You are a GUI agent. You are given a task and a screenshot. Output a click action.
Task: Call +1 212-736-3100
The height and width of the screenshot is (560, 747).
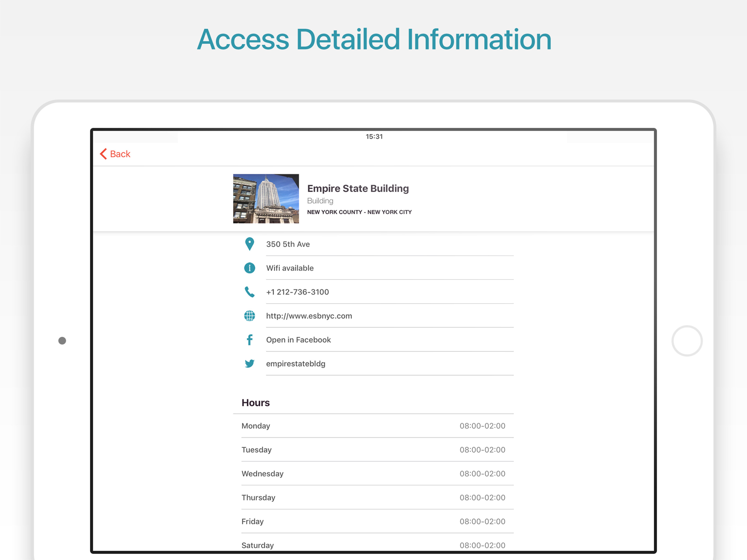point(297,292)
